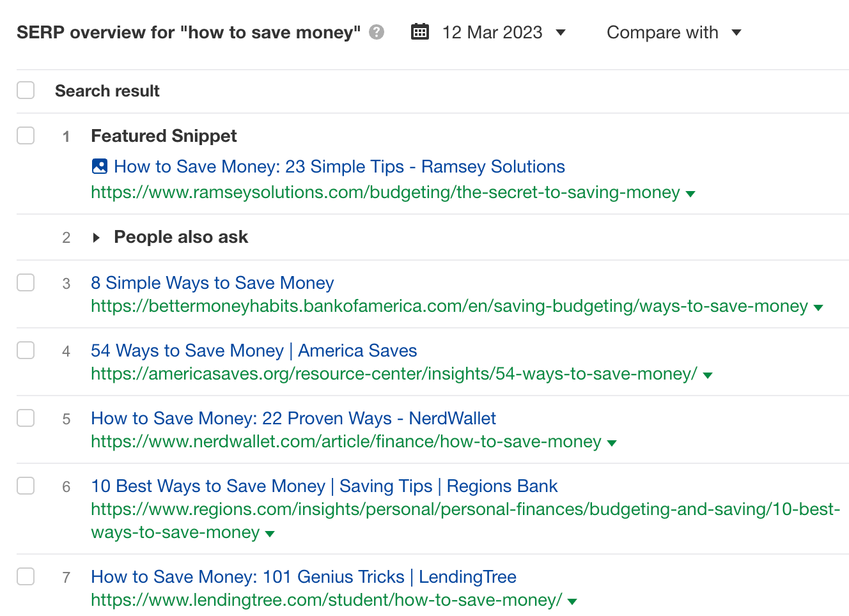This screenshot has width=849, height=616.
Task: Tick the checkbox for the America Saves result
Action: tap(26, 350)
